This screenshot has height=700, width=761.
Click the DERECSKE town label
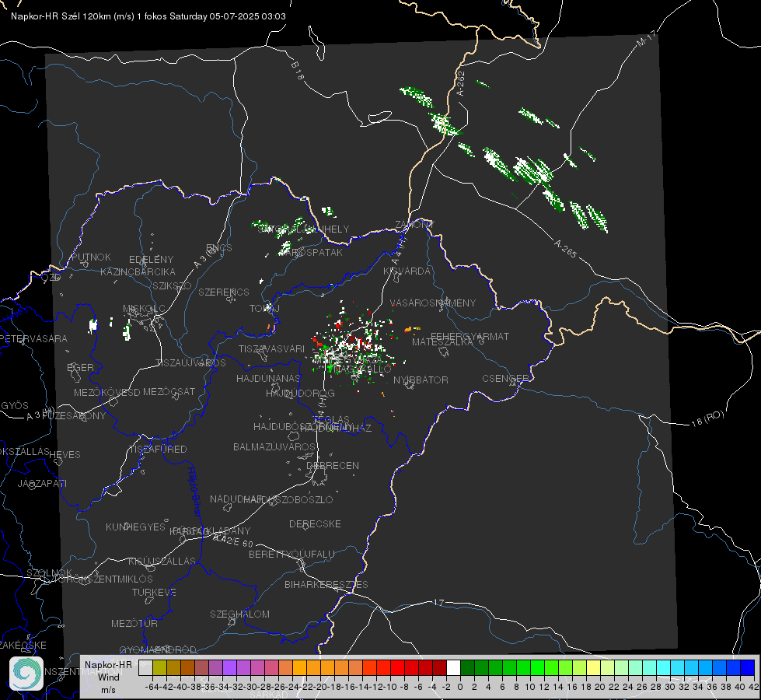pos(315,524)
